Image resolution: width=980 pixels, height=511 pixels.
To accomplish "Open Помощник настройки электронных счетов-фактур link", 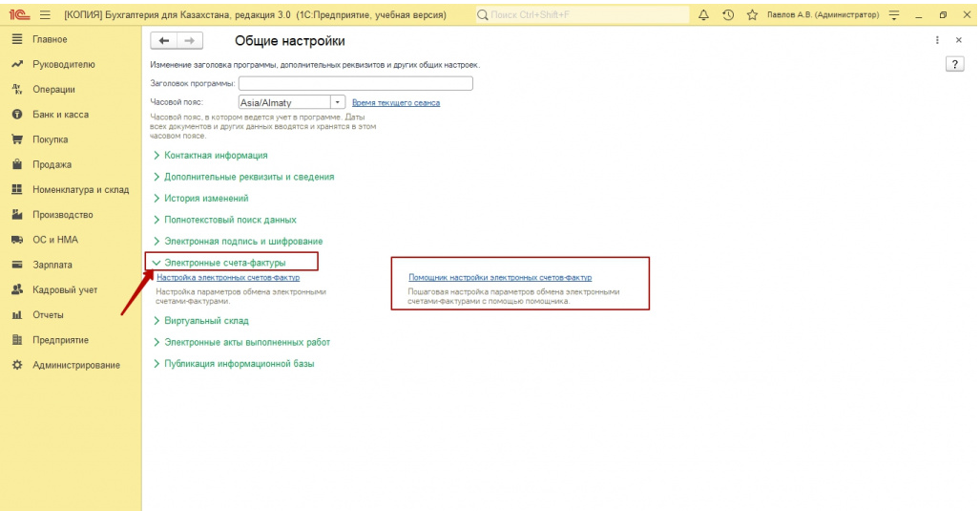I will [x=500, y=278].
